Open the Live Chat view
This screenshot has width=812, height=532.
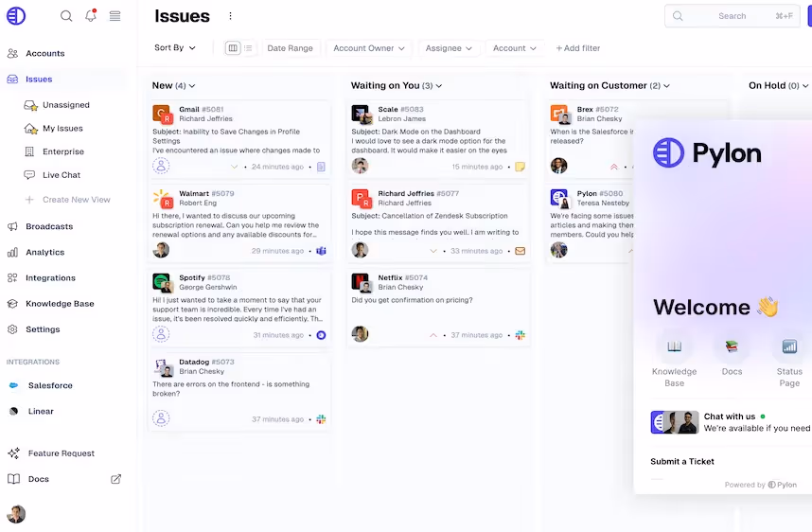62,175
